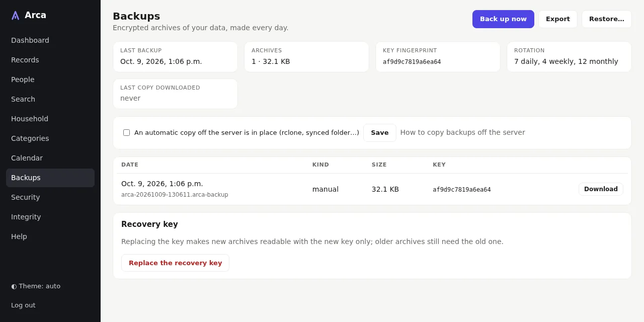Image resolution: width=644 pixels, height=322 pixels.
Task: Click the Date column header
Action: 130,165
